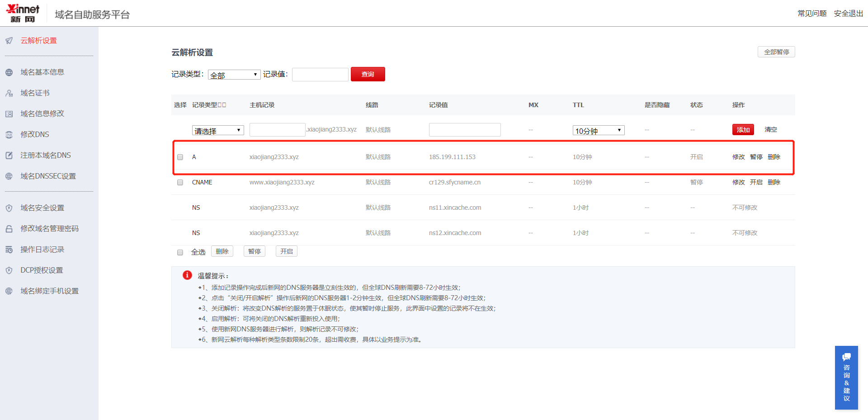Screen dimensions: 868x420
Task: Click the globe icon beside 域名基本信息
Action: tap(9, 72)
